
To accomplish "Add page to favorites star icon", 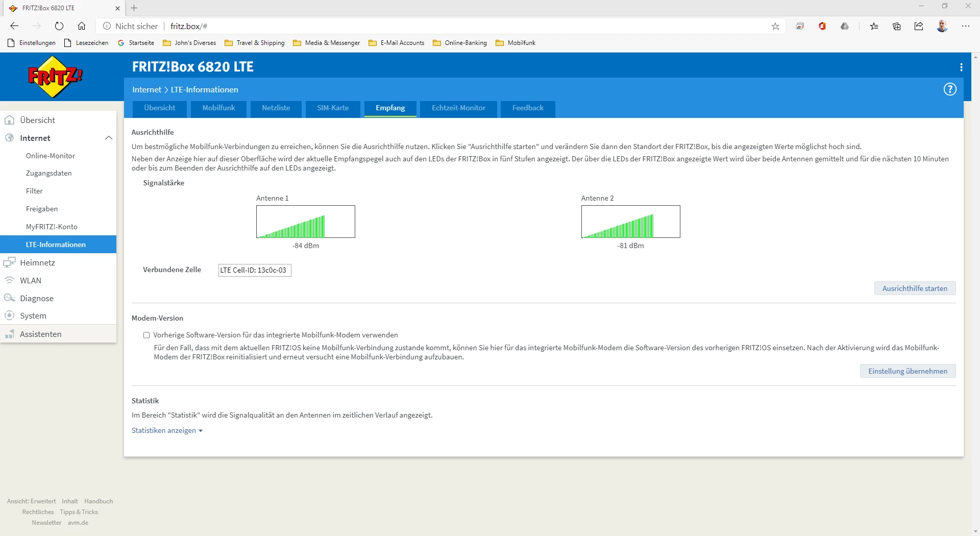I will pyautogui.click(x=775, y=26).
